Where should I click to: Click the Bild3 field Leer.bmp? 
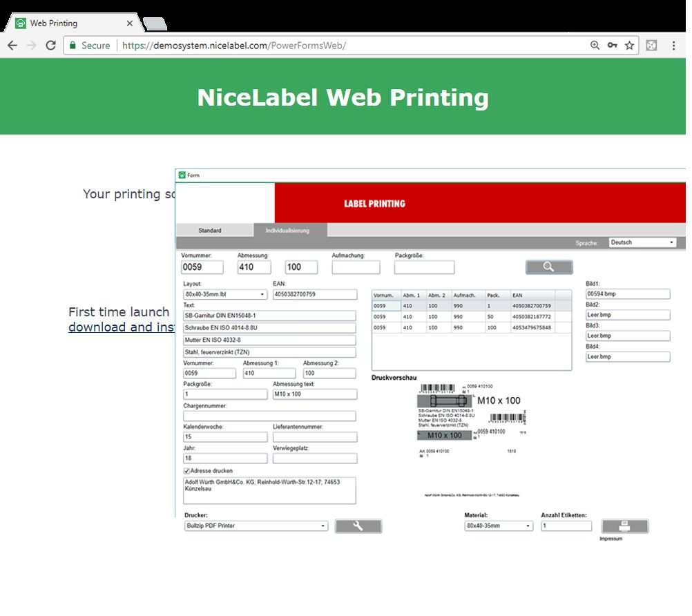pos(628,336)
